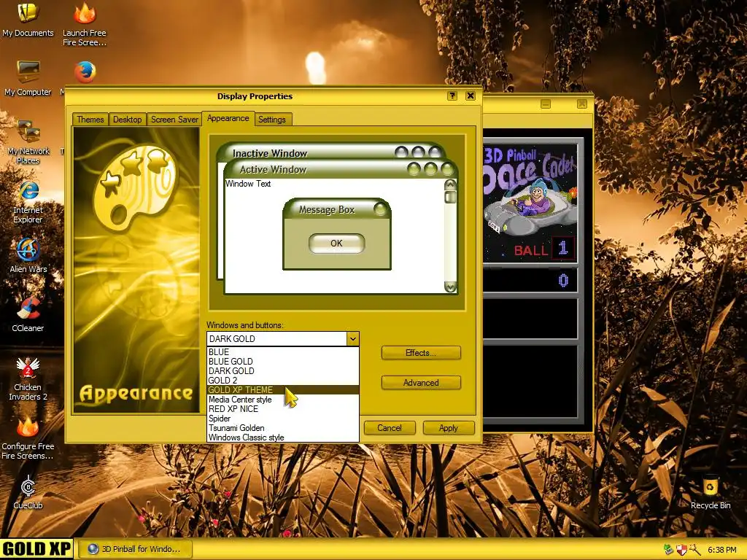Click the Pinball score display showing 0
Viewport: 747px width, 560px height.
point(530,281)
